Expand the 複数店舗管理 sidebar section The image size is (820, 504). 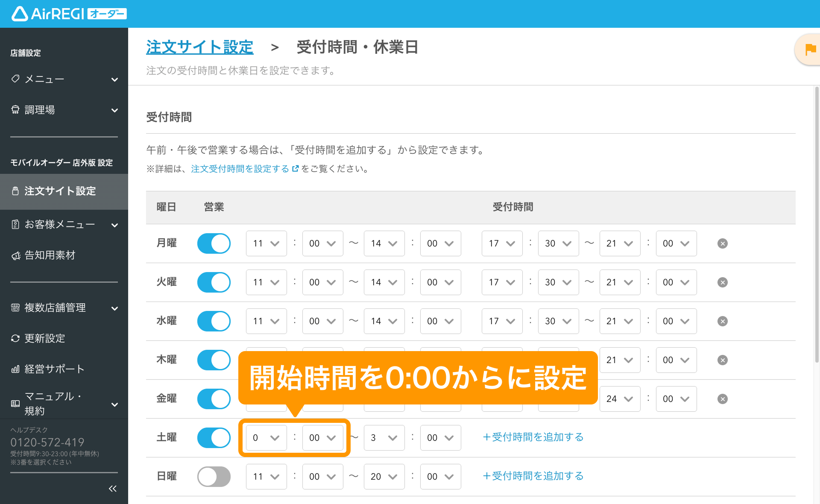pyautogui.click(x=114, y=308)
